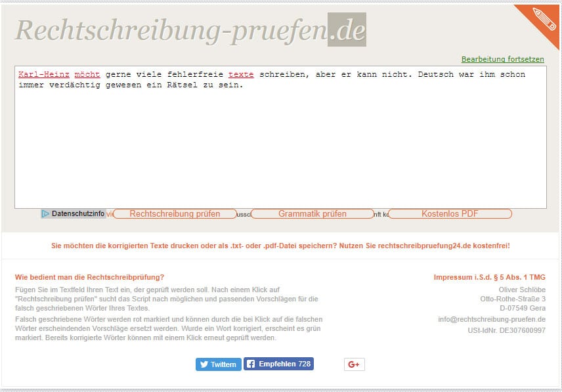Click the orange pencil corner icon
562x392 pixels.
(543, 20)
